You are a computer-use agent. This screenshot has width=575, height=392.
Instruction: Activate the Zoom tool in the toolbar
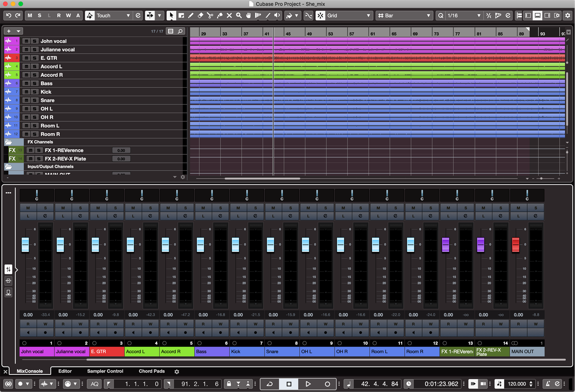pos(239,15)
